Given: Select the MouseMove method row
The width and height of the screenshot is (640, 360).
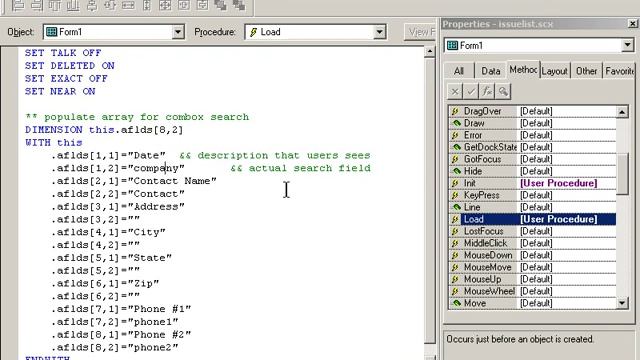Looking at the screenshot, I should [x=532, y=267].
